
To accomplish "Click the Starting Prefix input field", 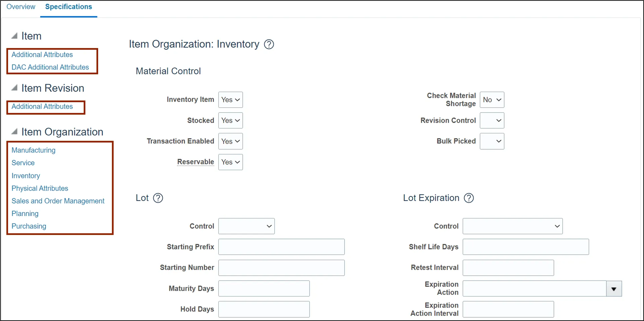I will point(281,247).
